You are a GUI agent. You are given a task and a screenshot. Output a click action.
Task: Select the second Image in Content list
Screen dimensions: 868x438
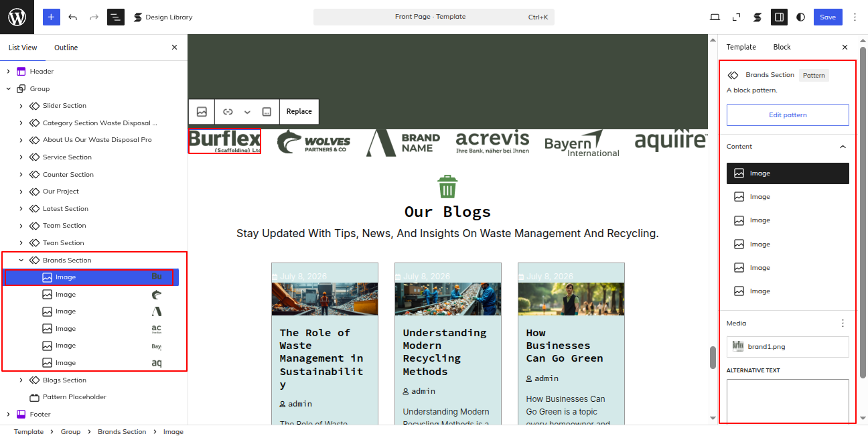788,197
